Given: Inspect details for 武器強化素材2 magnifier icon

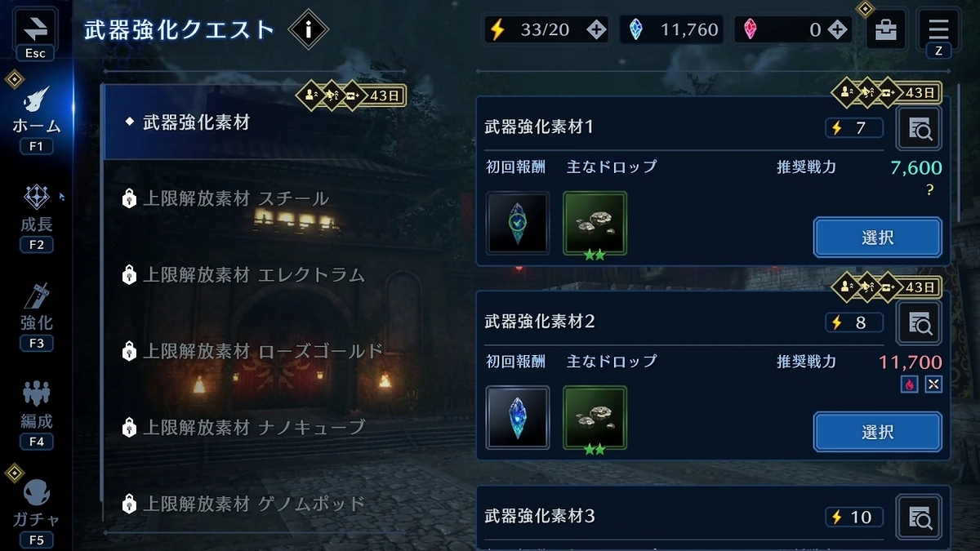Looking at the screenshot, I should coord(919,322).
